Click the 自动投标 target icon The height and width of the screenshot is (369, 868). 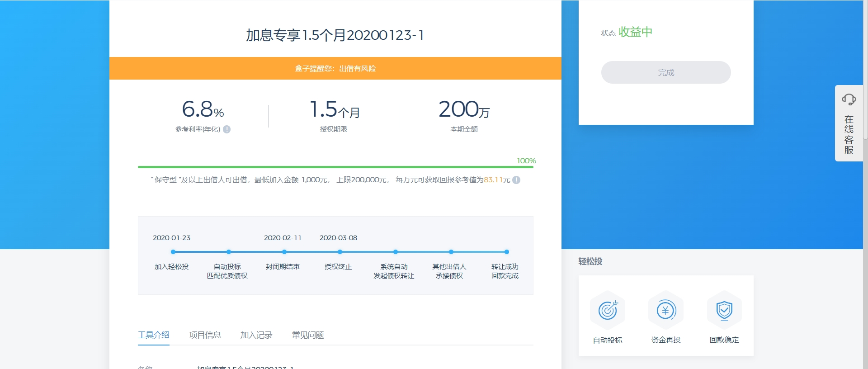pos(608,310)
